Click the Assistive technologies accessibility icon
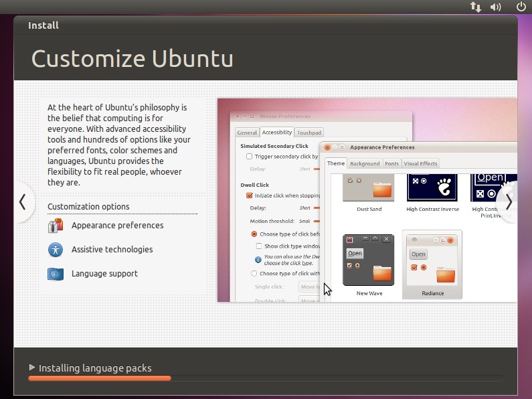Image resolution: width=532 pixels, height=399 pixels. pyautogui.click(x=56, y=250)
